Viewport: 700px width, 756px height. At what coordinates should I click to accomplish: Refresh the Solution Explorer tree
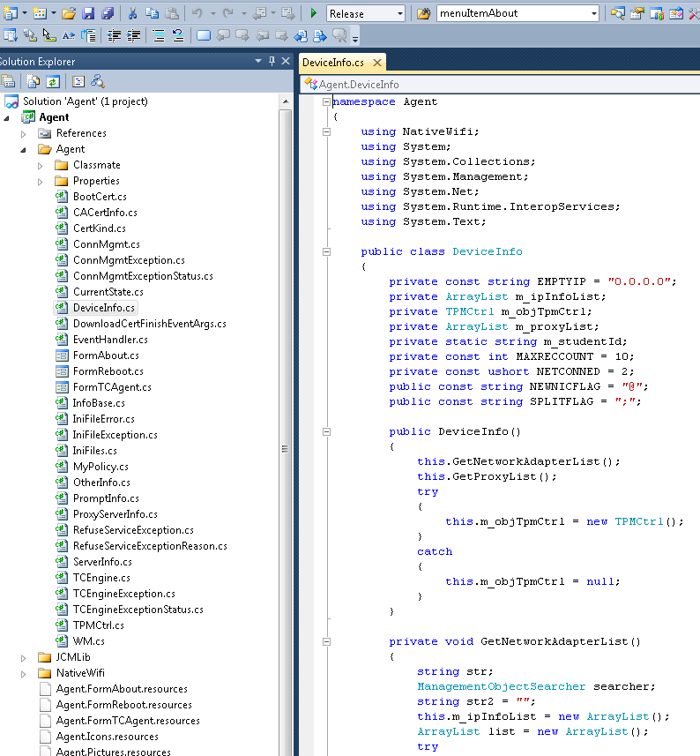click(53, 81)
